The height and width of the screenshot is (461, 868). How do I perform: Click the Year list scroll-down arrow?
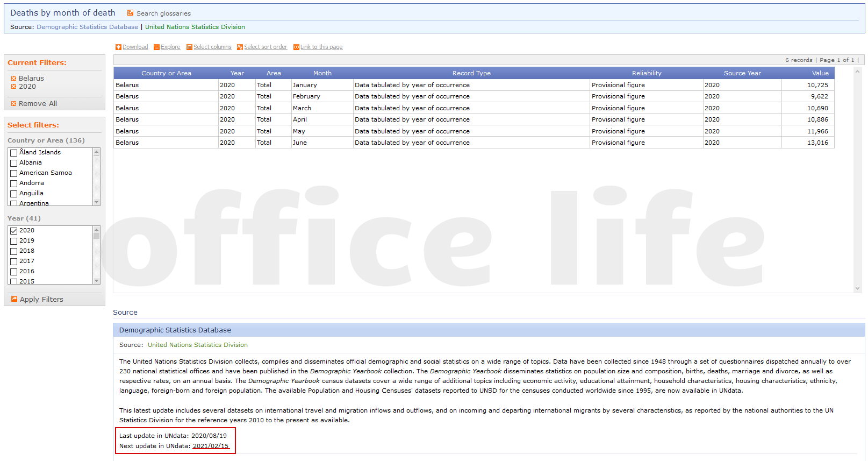pyautogui.click(x=97, y=281)
